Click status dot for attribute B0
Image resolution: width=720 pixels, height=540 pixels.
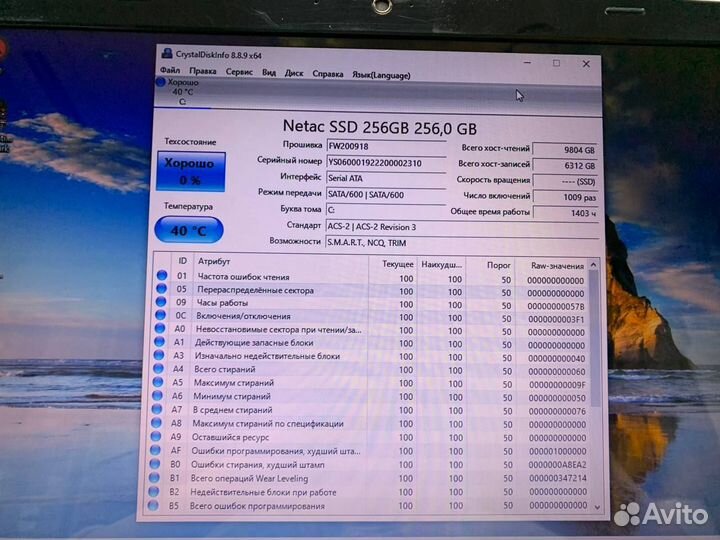155,464
